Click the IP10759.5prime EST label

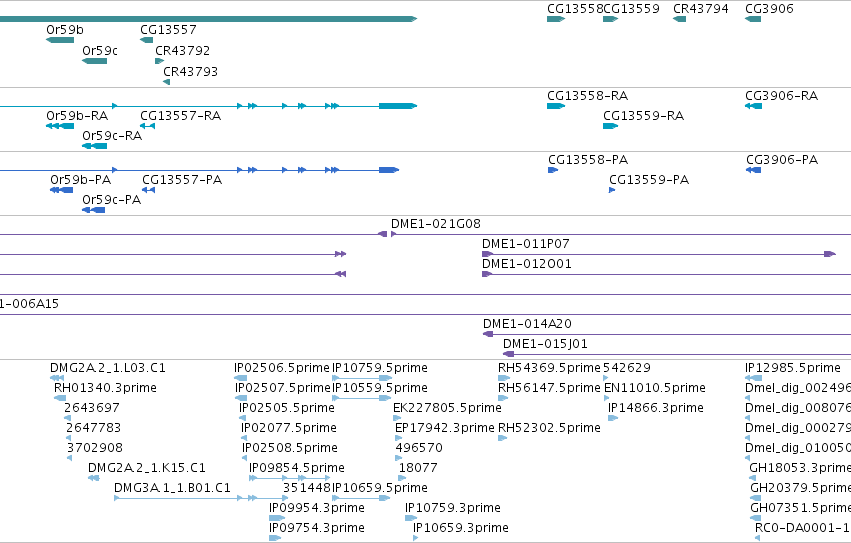pyautogui.click(x=380, y=368)
